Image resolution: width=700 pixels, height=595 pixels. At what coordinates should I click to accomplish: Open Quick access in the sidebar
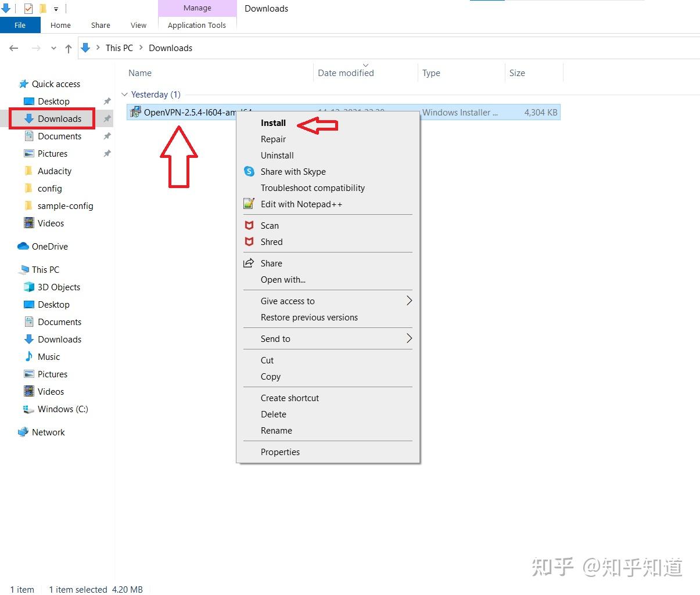coord(56,84)
